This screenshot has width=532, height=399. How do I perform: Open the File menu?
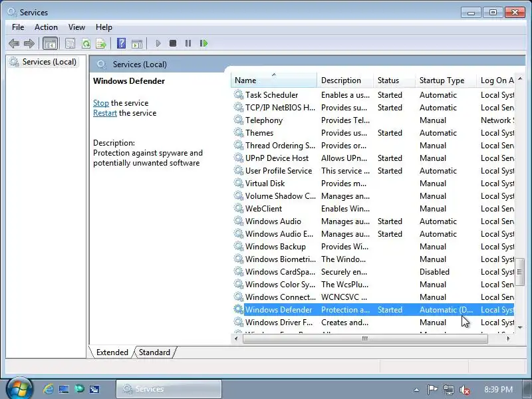click(18, 27)
